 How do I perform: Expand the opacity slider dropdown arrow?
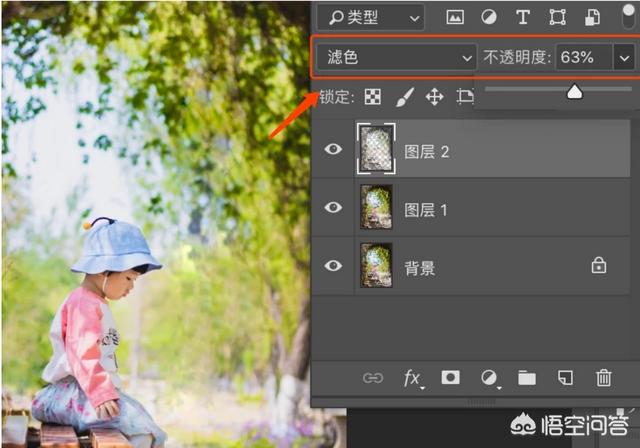[x=624, y=58]
